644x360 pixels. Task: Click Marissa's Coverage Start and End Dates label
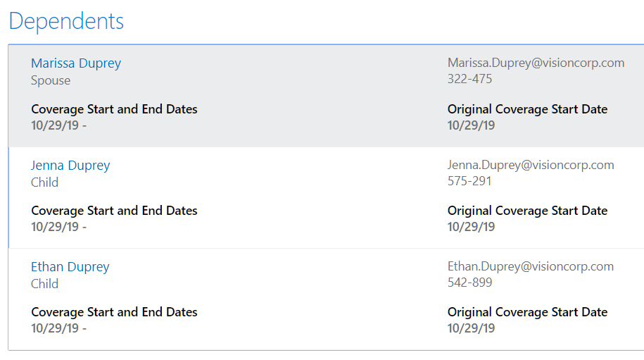114,109
